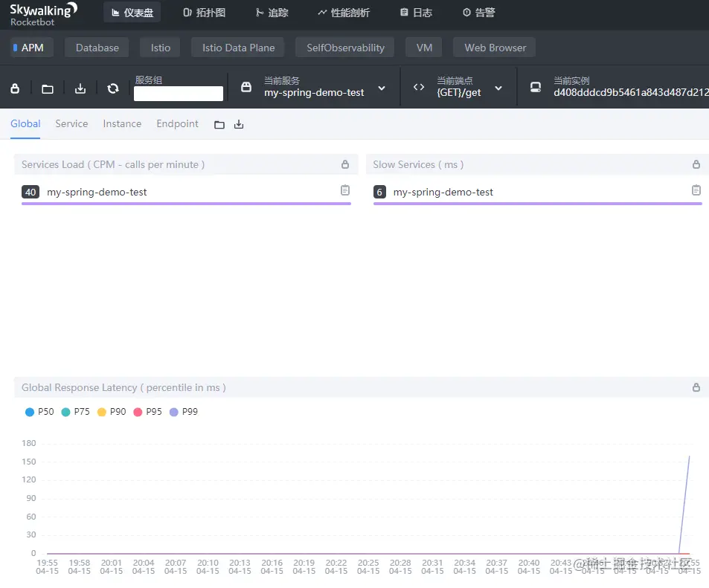The image size is (709, 588).
Task: Focus the 服务组 input field
Action: (x=178, y=94)
